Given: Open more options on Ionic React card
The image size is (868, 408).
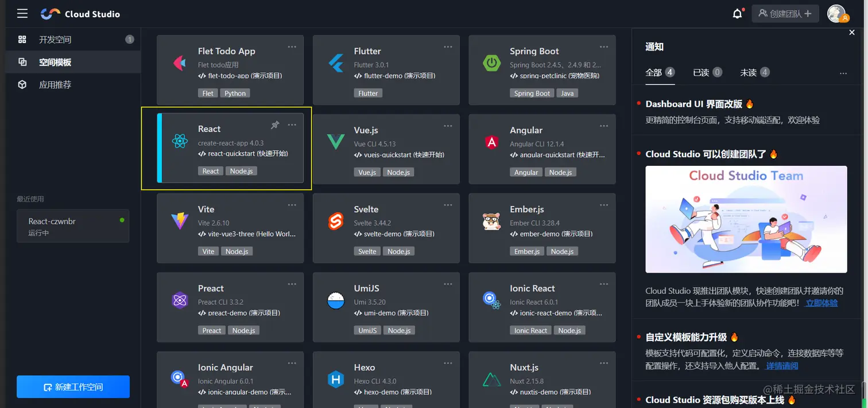Looking at the screenshot, I should click(x=604, y=284).
